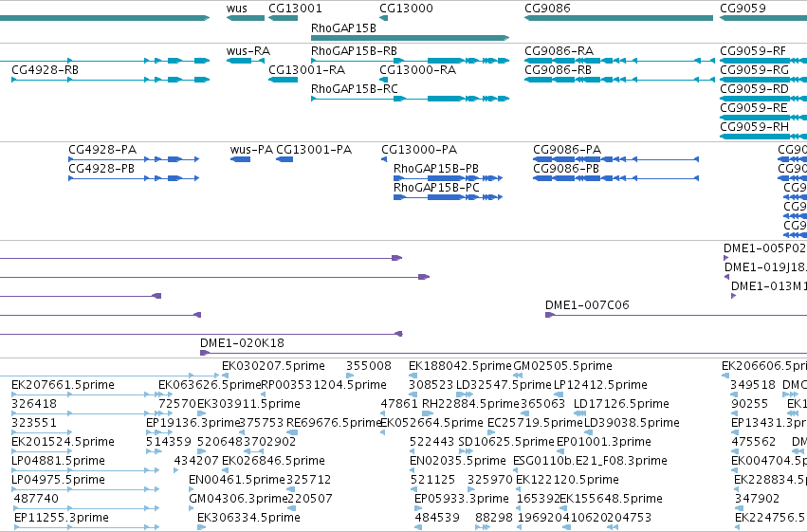Select the CG13000 gene label
Image resolution: width=807 pixels, height=532 pixels.
coord(406,9)
